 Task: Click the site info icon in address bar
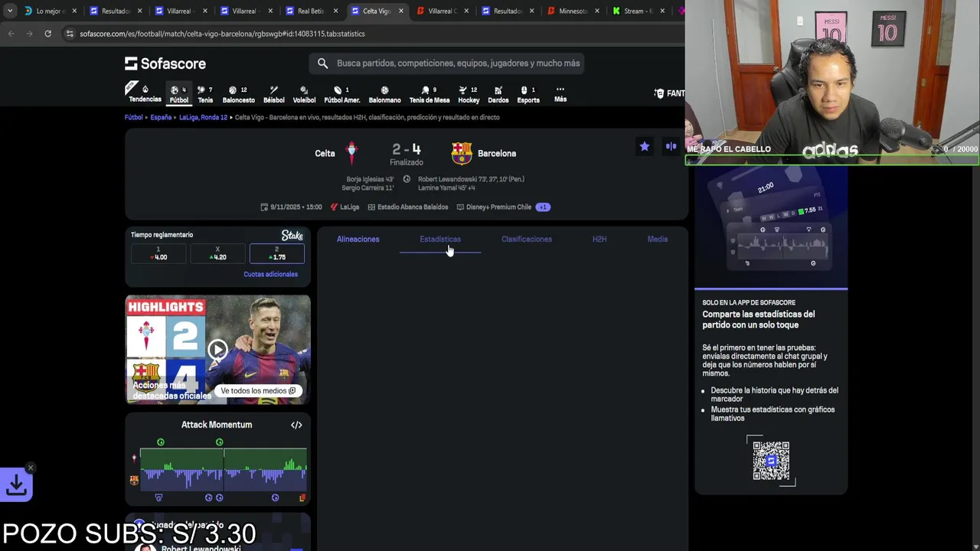point(70,34)
